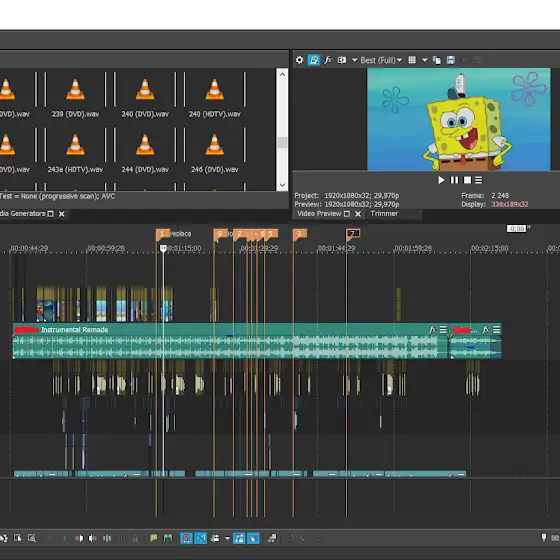Select 246 (DVD).wav media file
The image size is (560, 560).
[x=215, y=150]
